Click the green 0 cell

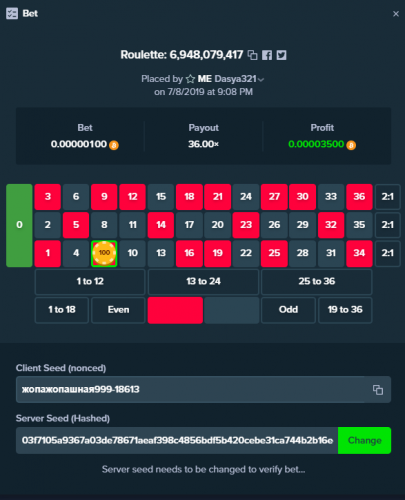19,225
